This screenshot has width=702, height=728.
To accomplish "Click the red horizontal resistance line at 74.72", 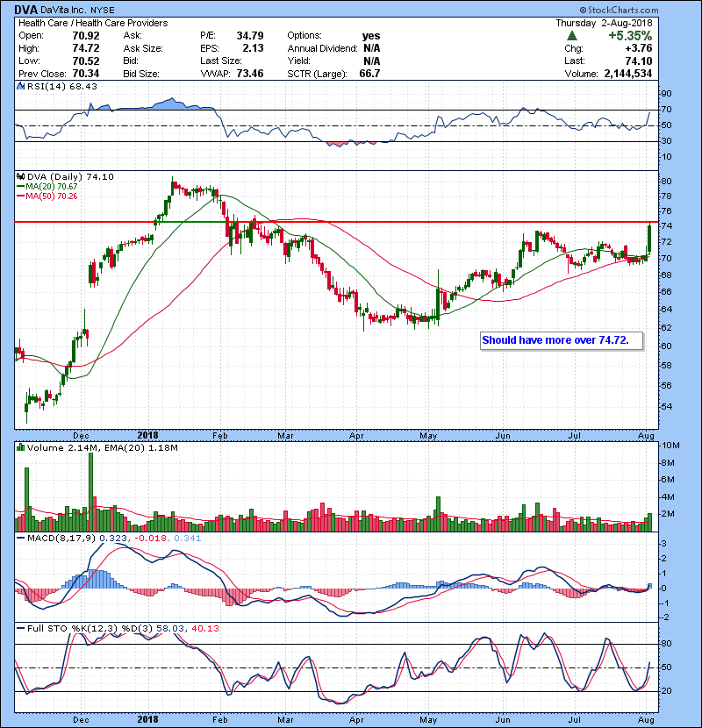I will (336, 222).
